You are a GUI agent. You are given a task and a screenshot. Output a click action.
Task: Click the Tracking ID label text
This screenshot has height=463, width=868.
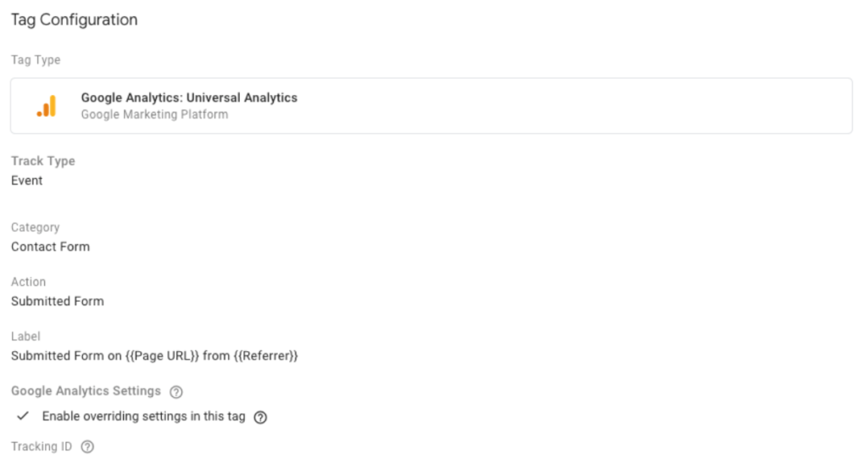[42, 446]
